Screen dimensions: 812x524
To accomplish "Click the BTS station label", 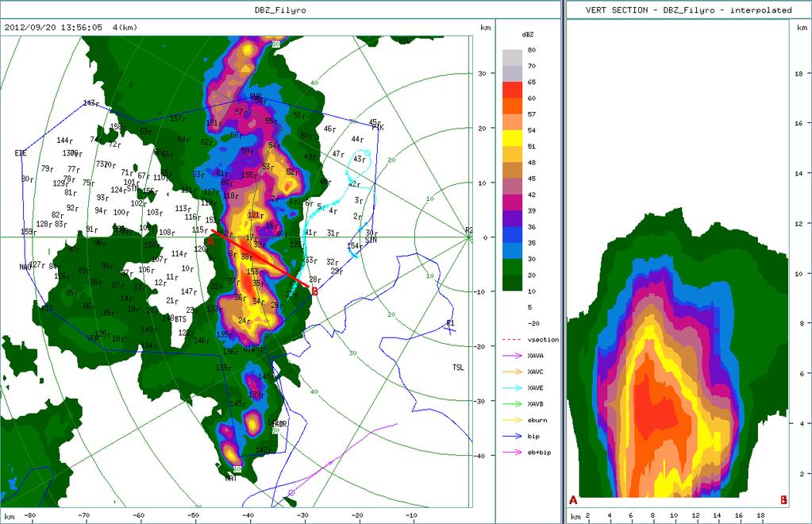I will [x=180, y=319].
